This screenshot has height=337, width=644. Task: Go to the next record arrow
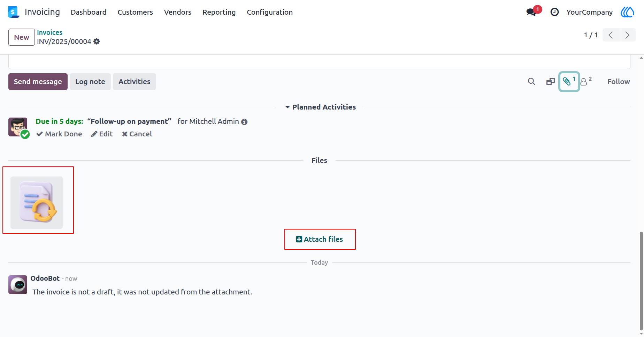pyautogui.click(x=627, y=35)
